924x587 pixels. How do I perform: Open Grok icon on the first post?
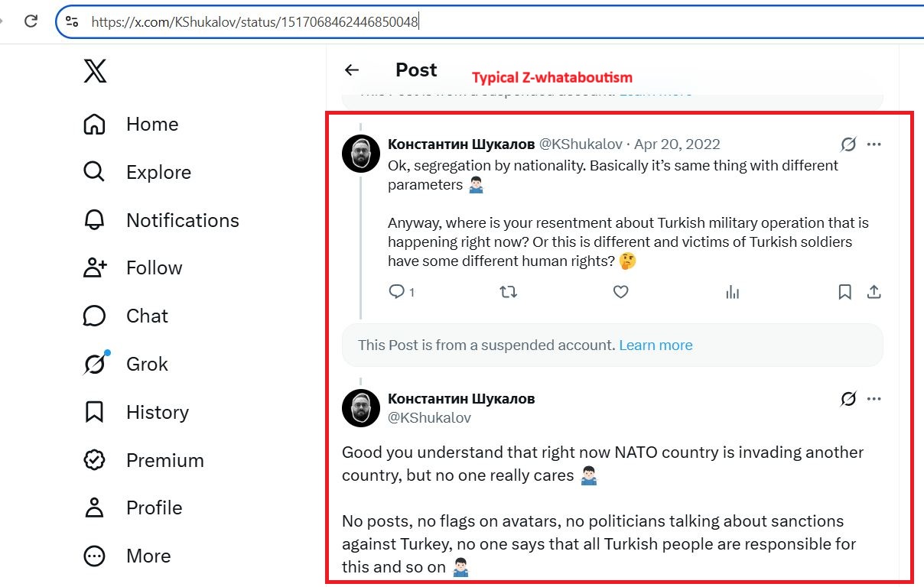click(x=848, y=144)
